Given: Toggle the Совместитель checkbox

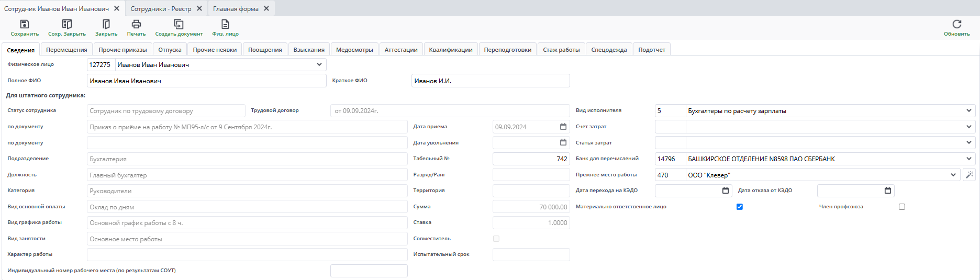Looking at the screenshot, I should [496, 239].
